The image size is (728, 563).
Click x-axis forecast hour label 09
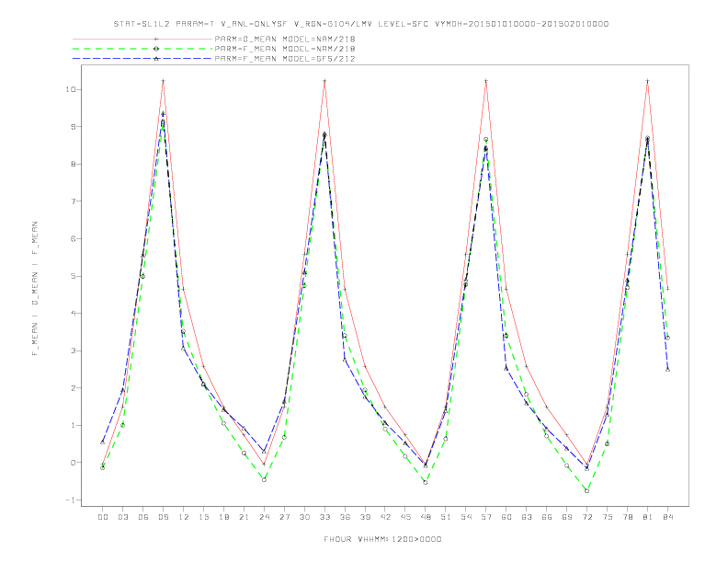[163, 517]
